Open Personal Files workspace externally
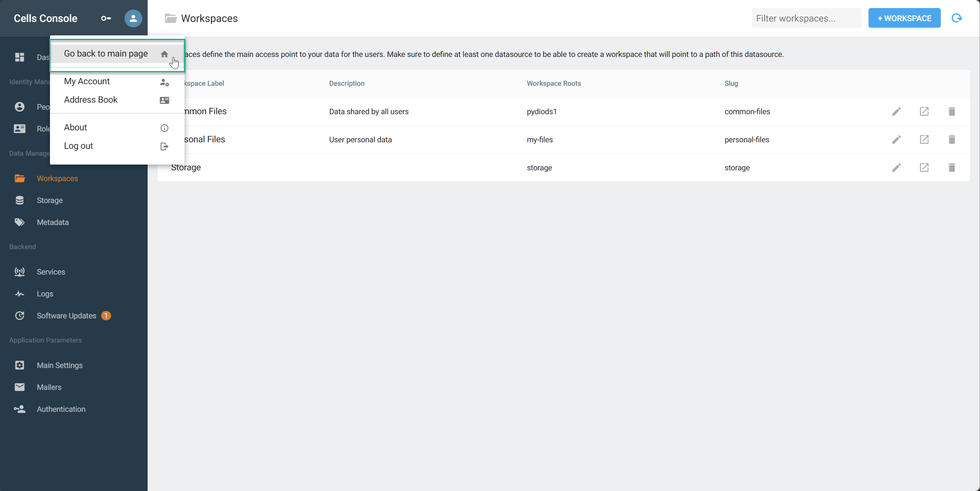The width and height of the screenshot is (980, 491). (x=924, y=140)
